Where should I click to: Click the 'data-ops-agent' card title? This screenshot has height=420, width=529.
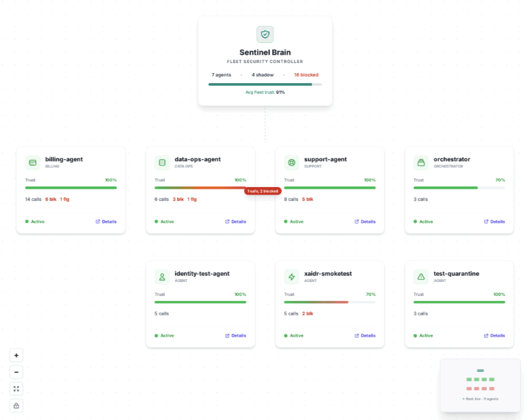(x=197, y=159)
